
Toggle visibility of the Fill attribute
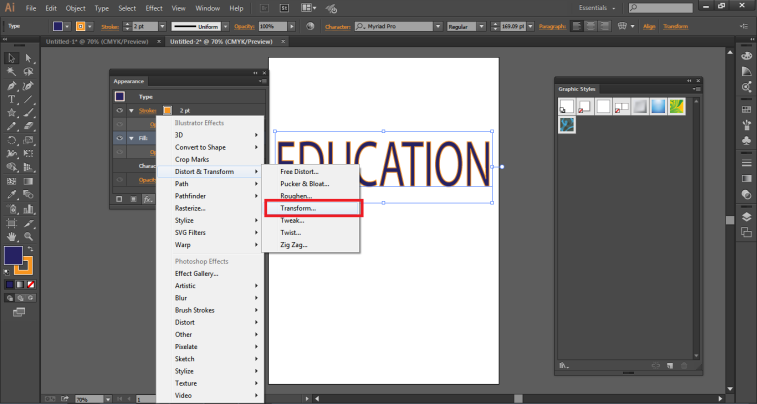click(x=119, y=138)
